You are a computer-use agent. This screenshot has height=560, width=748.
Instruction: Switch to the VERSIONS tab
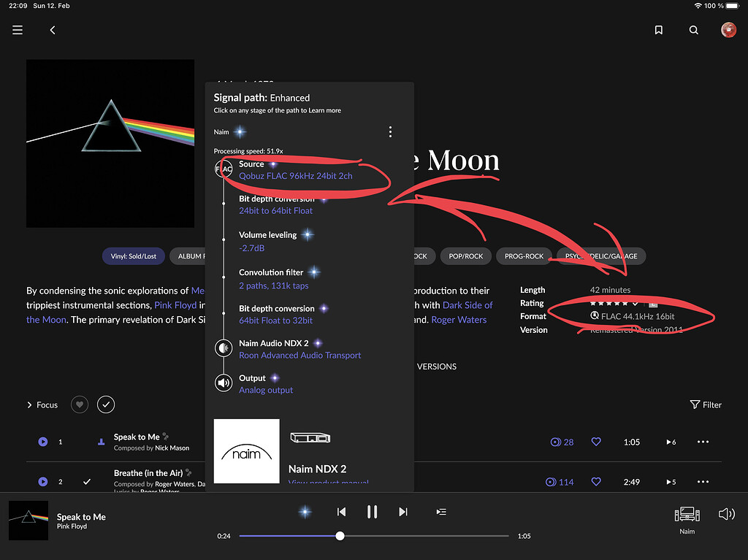(437, 366)
